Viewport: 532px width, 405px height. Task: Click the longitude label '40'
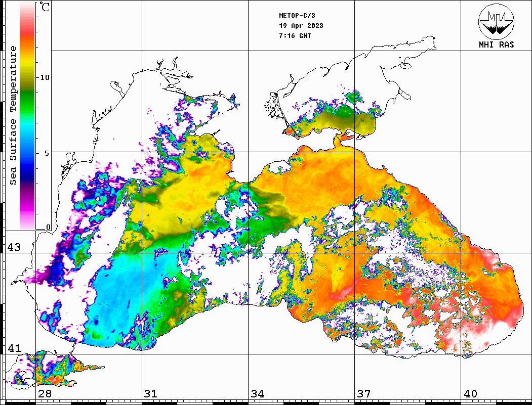tap(470, 393)
